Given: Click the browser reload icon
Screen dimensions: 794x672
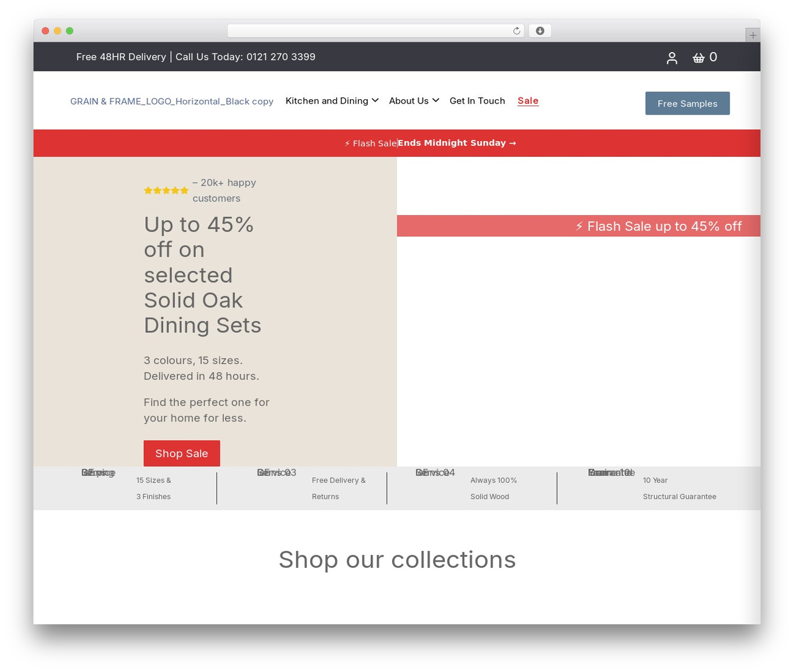Looking at the screenshot, I should [517, 31].
